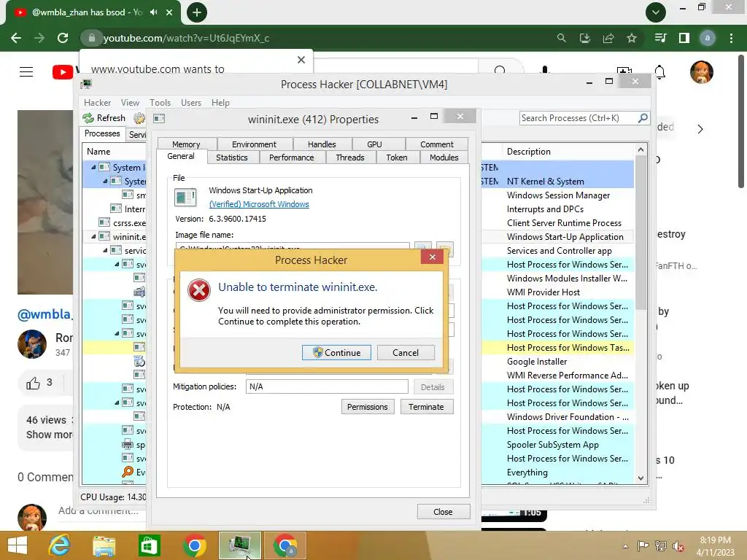Open YouTube notifications bell
The width and height of the screenshot is (747, 560).
[659, 72]
